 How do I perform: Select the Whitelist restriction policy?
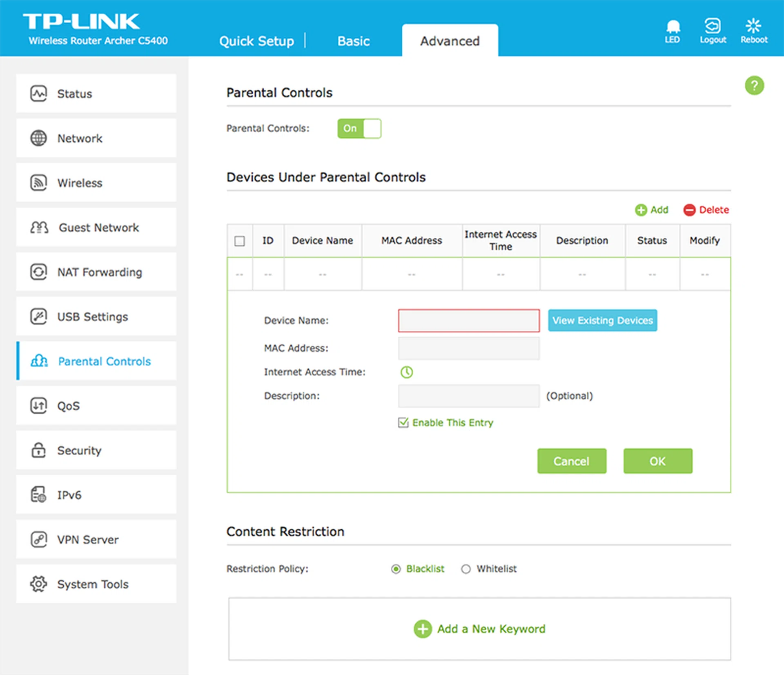(x=465, y=569)
